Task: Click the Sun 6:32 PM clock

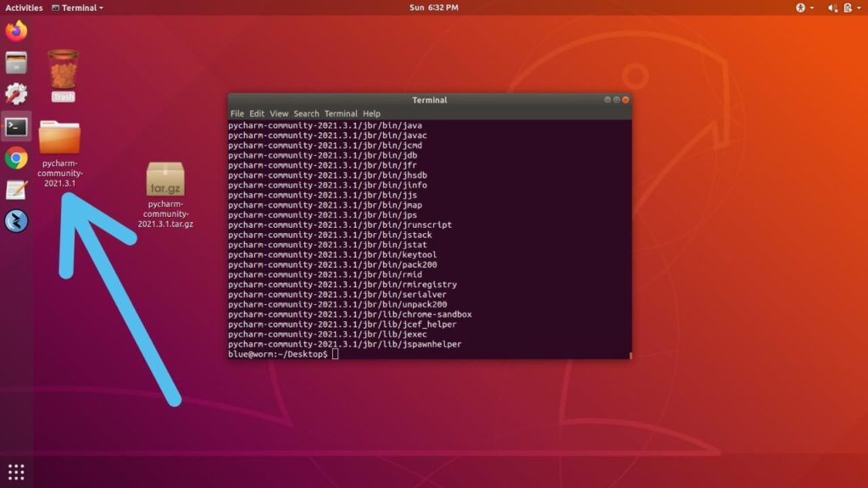Action: point(434,8)
